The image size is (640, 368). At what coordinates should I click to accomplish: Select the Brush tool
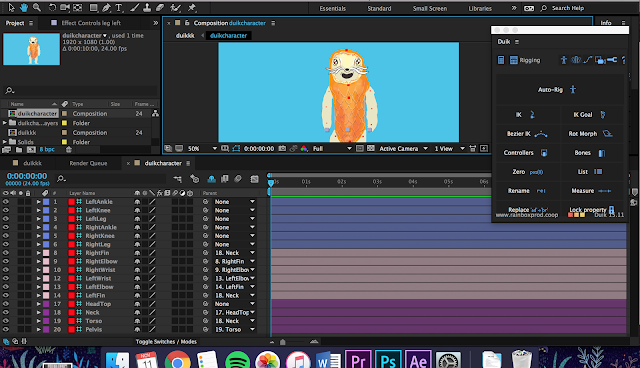(x=134, y=7)
